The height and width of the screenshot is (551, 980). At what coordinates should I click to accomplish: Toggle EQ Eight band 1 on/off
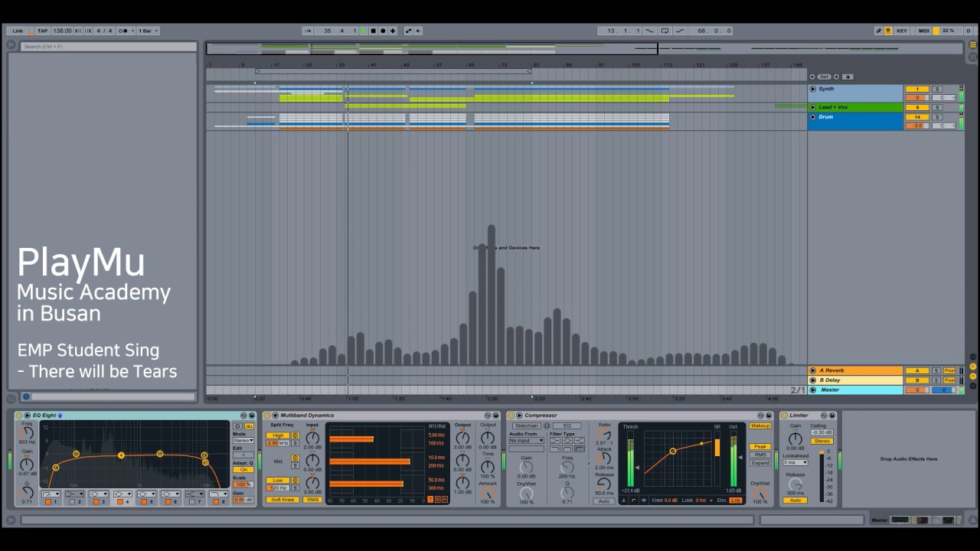(x=47, y=502)
